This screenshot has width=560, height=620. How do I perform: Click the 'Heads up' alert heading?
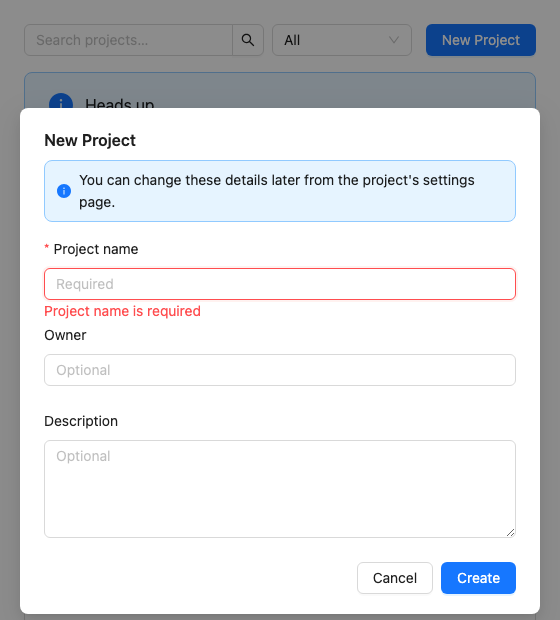(119, 104)
